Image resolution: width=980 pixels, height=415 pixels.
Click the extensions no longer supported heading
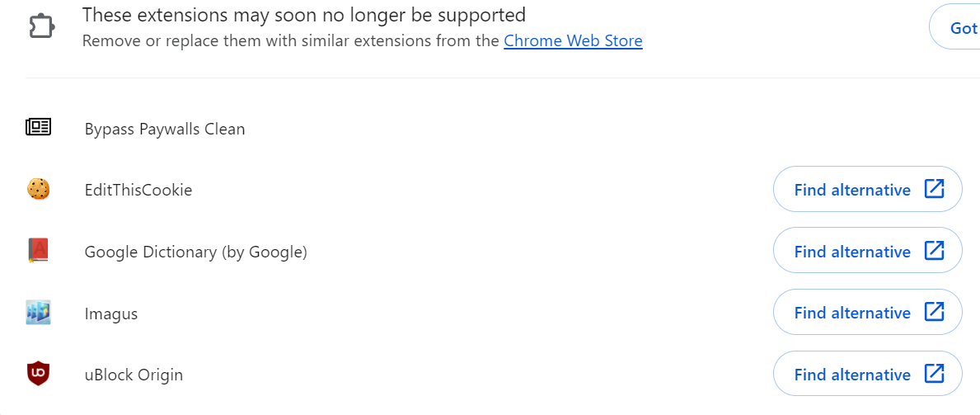304,15
